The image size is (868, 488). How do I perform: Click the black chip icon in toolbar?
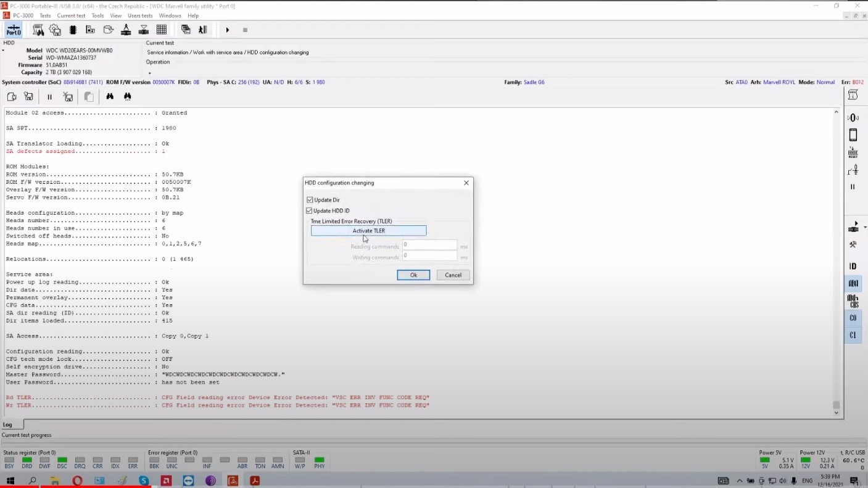pos(73,30)
